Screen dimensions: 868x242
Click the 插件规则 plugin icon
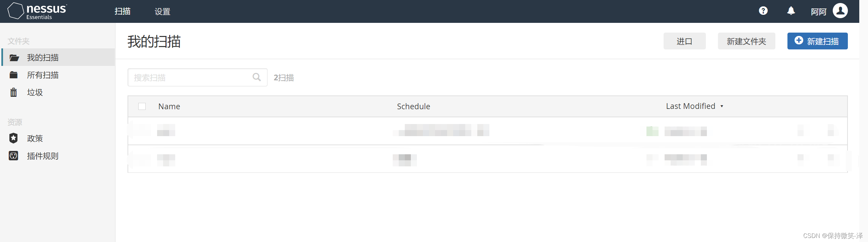[13, 156]
